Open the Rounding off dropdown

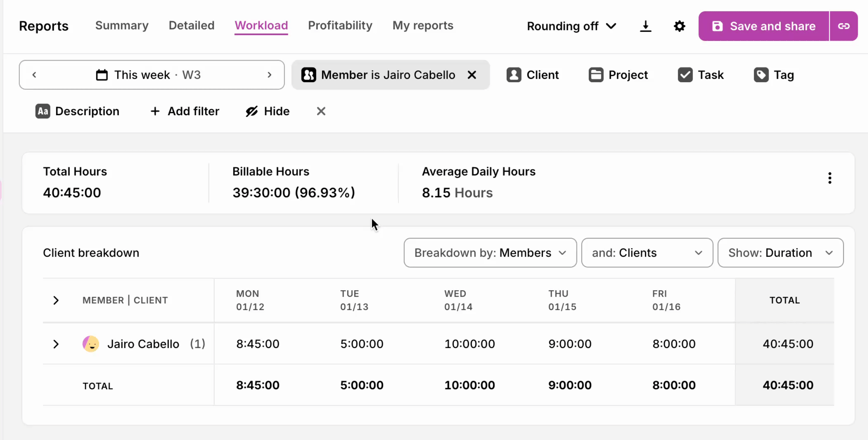572,26
